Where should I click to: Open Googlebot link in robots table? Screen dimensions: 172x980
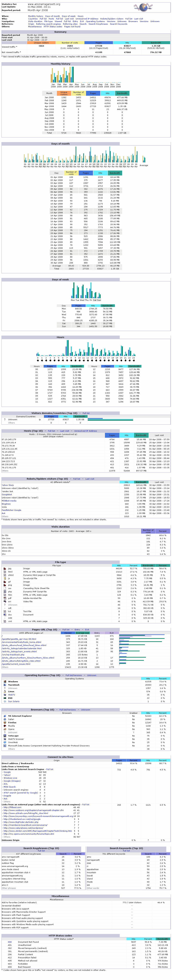point(6,495)
